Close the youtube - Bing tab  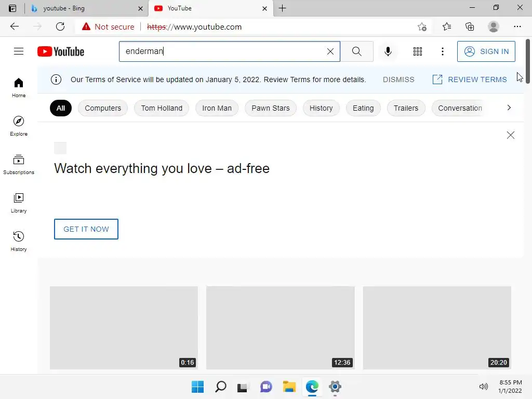point(140,8)
